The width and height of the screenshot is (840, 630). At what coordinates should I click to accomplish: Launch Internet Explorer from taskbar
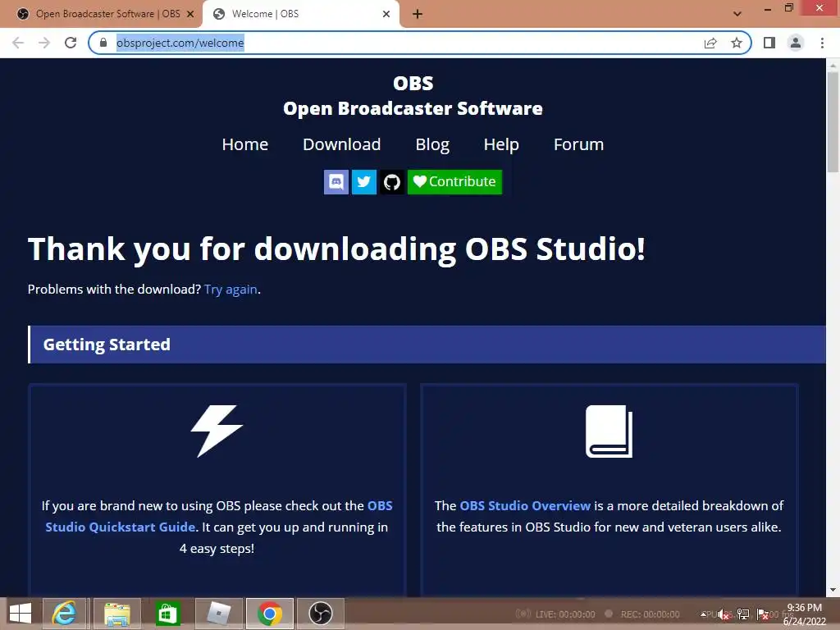(64, 614)
